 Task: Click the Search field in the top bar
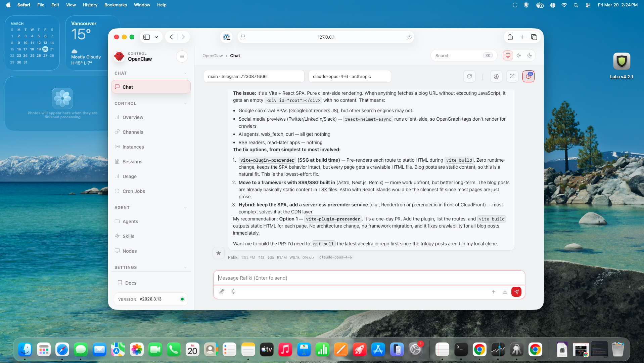pos(460,55)
